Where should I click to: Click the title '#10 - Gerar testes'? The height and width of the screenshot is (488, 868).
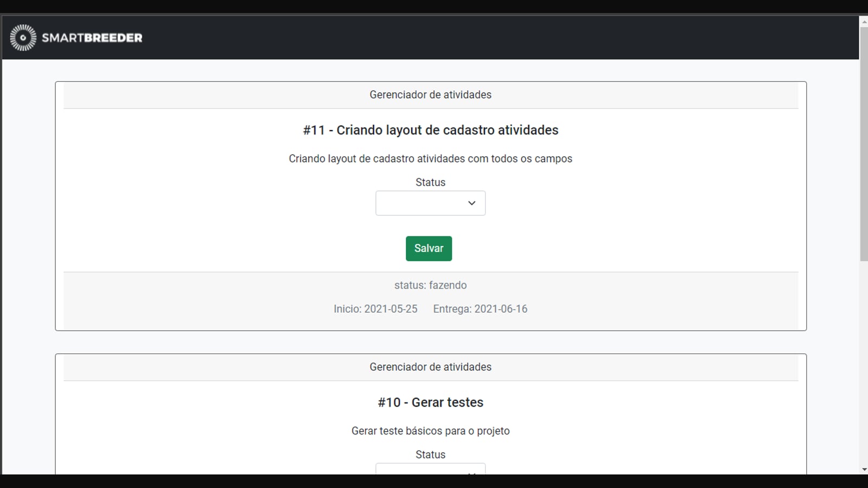431,402
